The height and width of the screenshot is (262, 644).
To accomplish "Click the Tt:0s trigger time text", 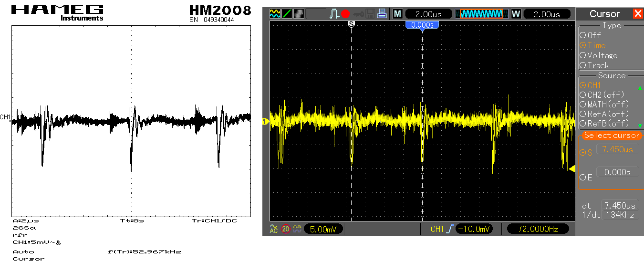I will (132, 221).
